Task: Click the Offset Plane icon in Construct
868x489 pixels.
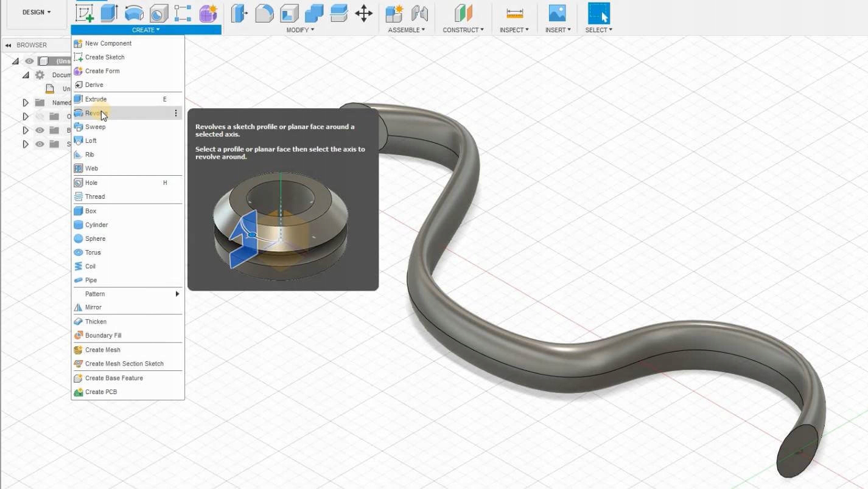Action: coord(463,13)
